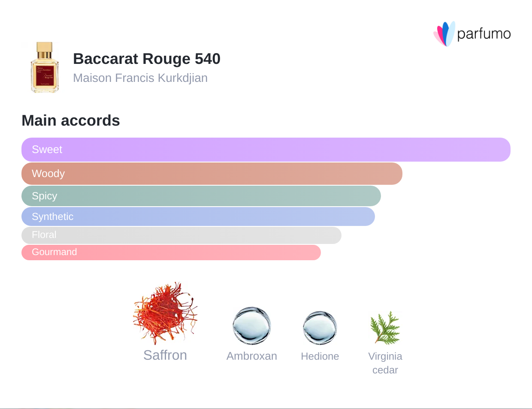
Task: Click the Saffron note label
Action: pos(165,355)
